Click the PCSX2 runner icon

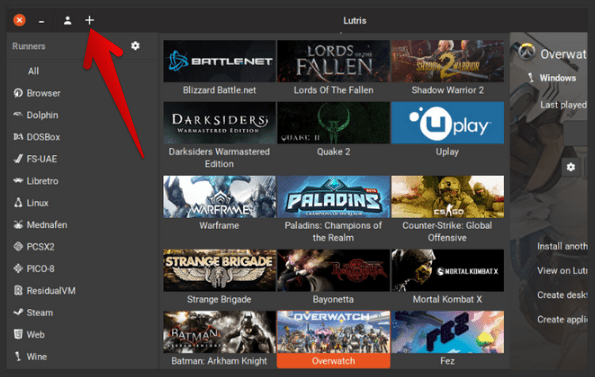[18, 247]
